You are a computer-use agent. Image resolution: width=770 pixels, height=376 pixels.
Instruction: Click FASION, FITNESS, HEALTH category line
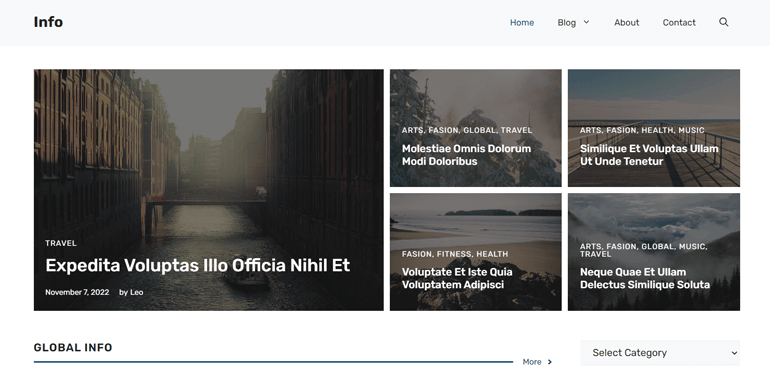[455, 254]
